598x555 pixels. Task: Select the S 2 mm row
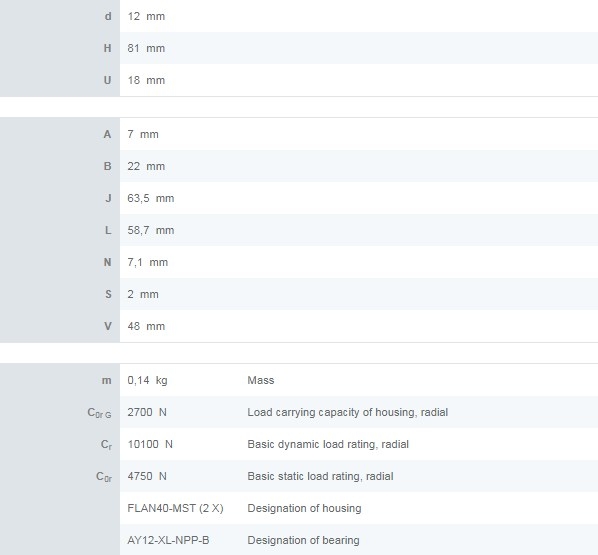click(x=299, y=294)
